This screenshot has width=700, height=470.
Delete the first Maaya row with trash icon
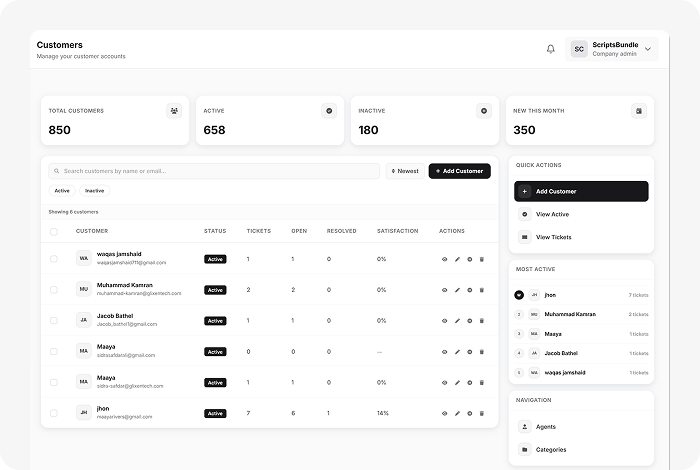pos(481,352)
